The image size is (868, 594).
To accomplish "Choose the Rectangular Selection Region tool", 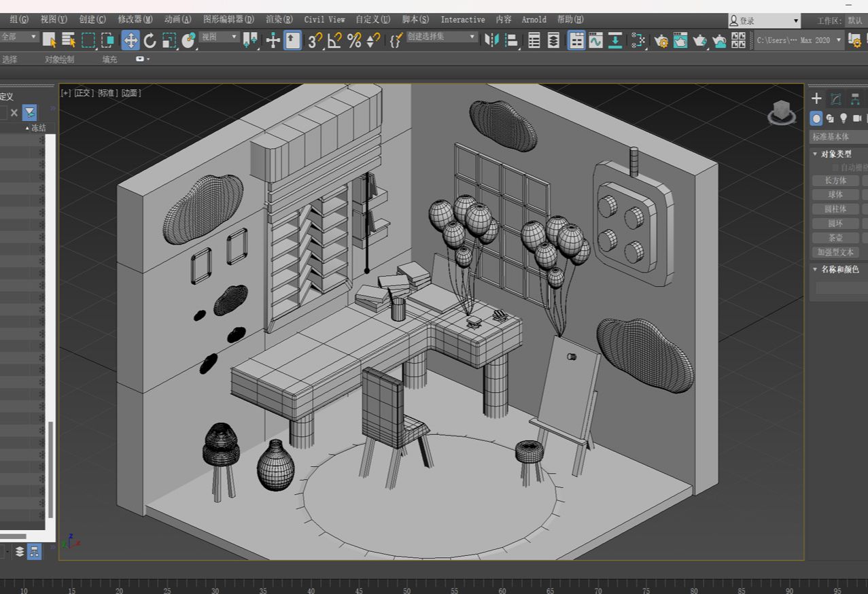I will (88, 40).
